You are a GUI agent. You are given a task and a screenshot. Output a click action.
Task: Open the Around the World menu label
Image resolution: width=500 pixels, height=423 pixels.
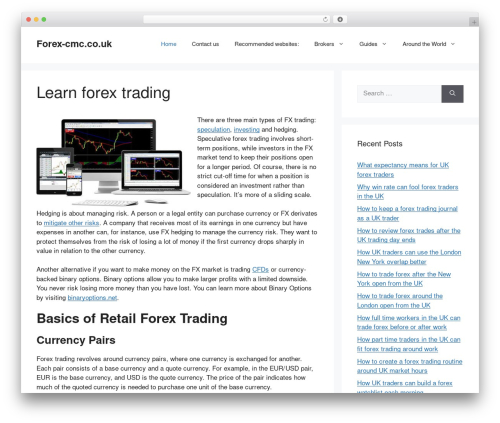[424, 44]
